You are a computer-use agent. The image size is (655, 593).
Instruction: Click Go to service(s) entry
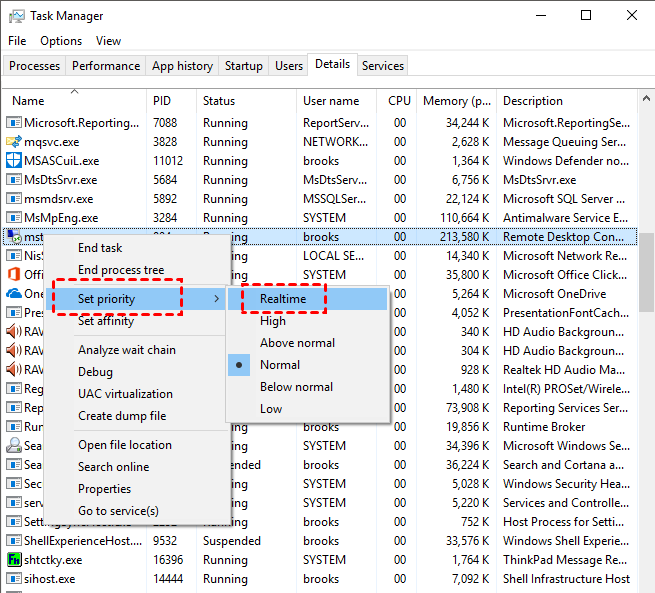tap(118, 511)
